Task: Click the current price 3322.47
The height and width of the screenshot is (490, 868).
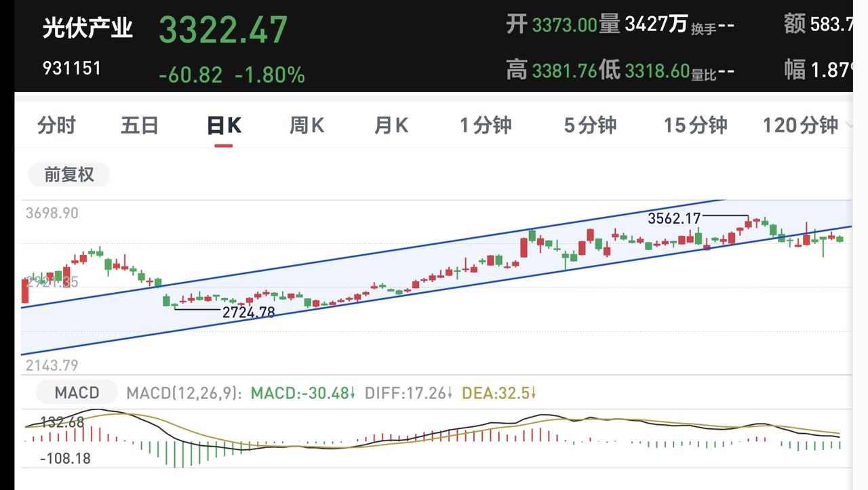Action: (223, 30)
